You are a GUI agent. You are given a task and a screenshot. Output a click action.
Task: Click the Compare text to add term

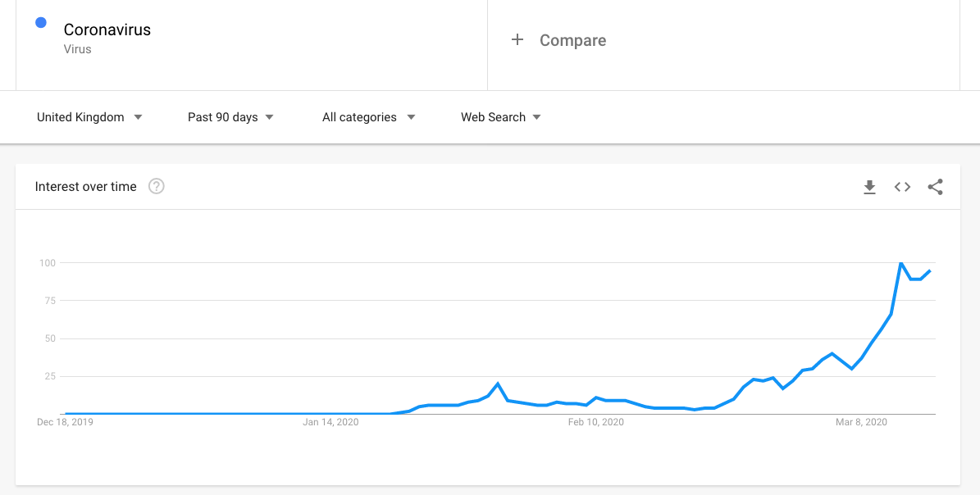572,41
